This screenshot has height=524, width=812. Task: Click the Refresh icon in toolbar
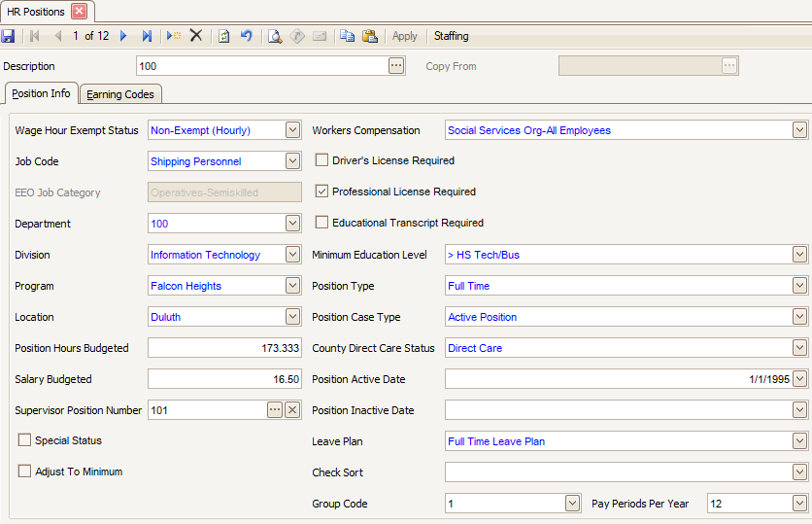pos(224,36)
